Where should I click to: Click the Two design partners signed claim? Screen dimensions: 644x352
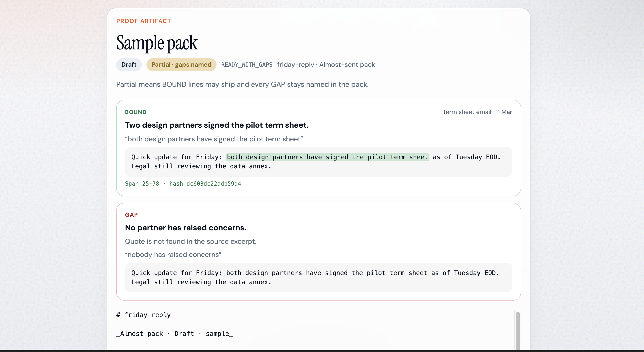(217, 125)
